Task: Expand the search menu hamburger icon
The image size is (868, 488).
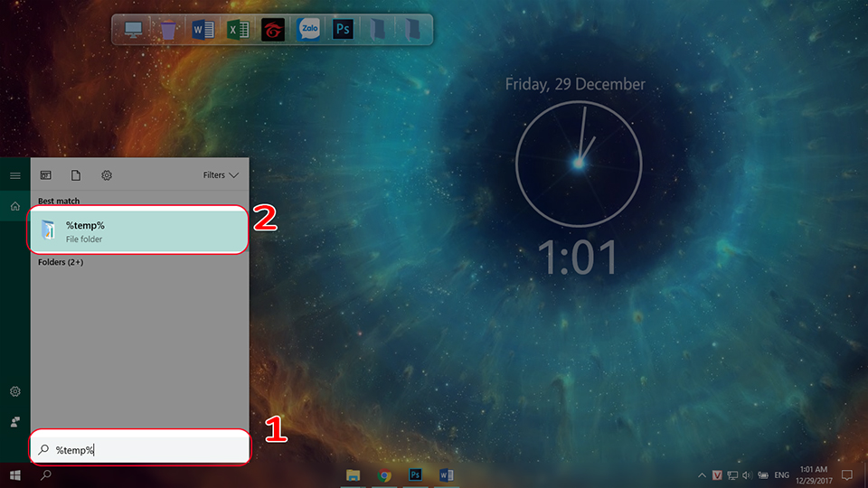Action: (15, 175)
